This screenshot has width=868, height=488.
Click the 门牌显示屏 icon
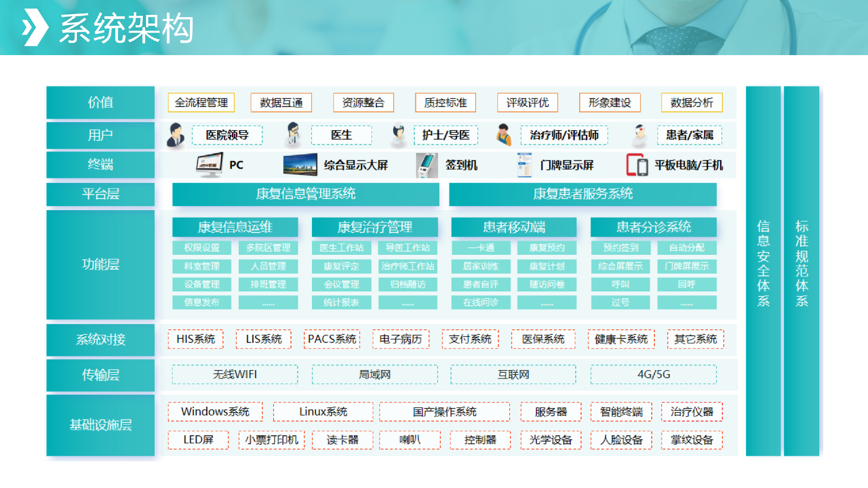(x=524, y=165)
